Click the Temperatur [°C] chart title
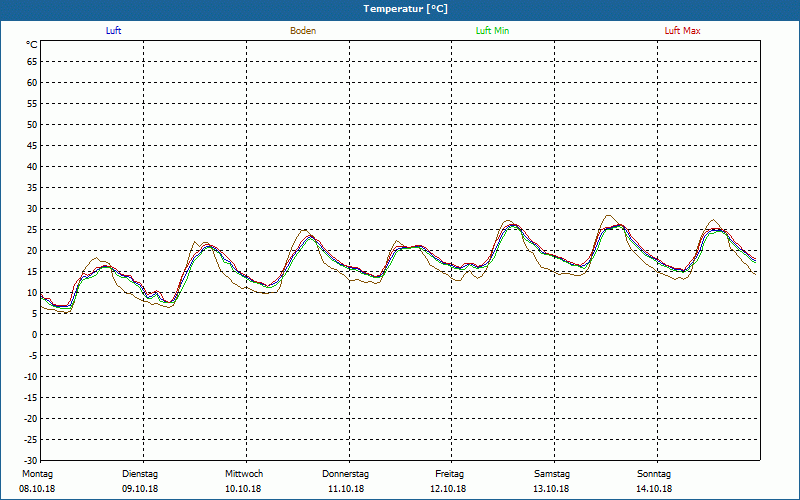Viewport: 800px width, 500px height. [x=406, y=9]
